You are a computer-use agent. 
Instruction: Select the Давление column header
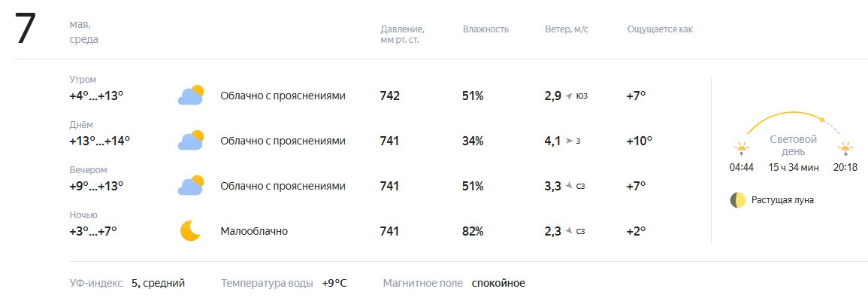click(403, 35)
